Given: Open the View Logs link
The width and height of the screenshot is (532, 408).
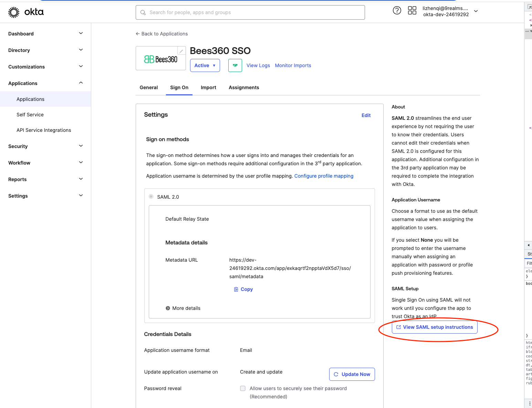Looking at the screenshot, I should point(258,65).
